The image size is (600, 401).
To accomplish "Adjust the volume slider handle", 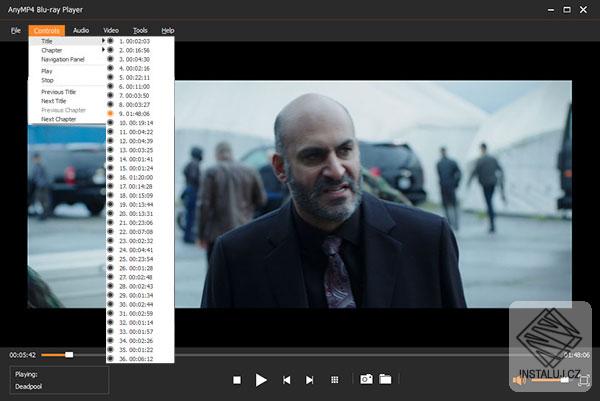I will pos(564,380).
